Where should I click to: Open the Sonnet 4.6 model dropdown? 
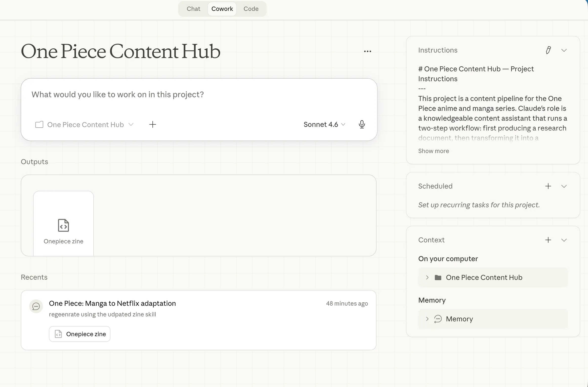pos(324,124)
